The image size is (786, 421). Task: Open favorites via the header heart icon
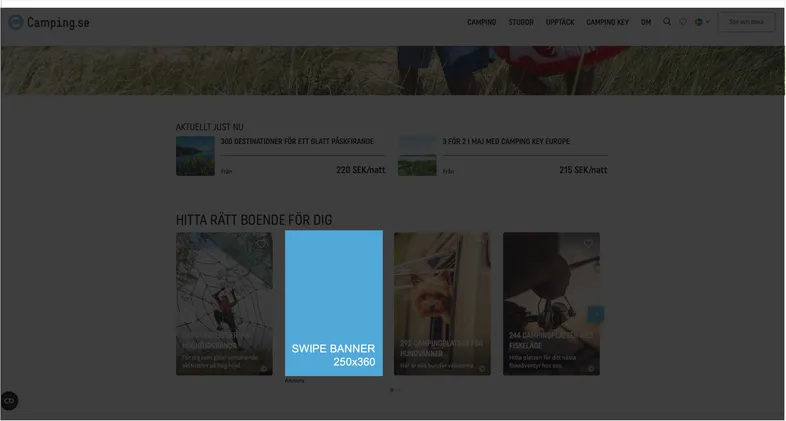click(683, 22)
